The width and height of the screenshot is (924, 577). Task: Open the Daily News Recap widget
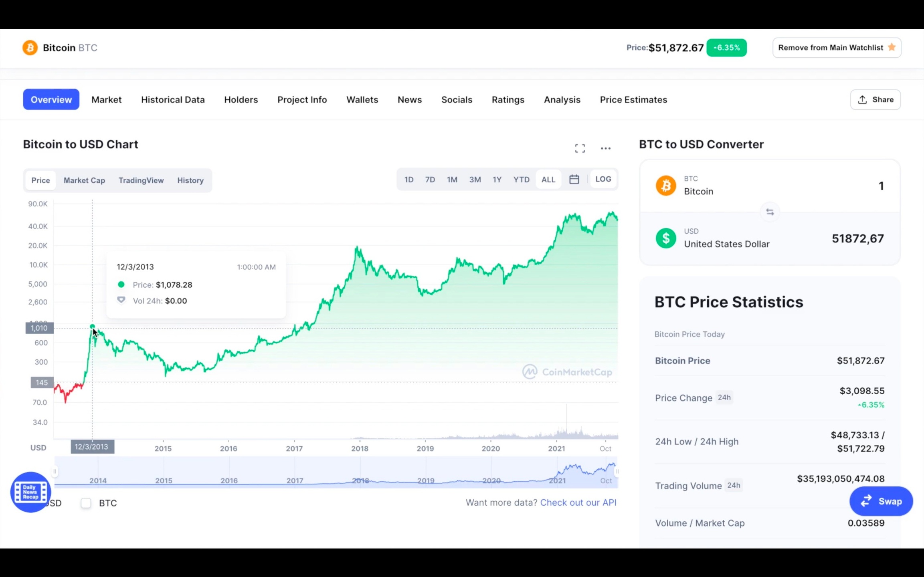(30, 492)
